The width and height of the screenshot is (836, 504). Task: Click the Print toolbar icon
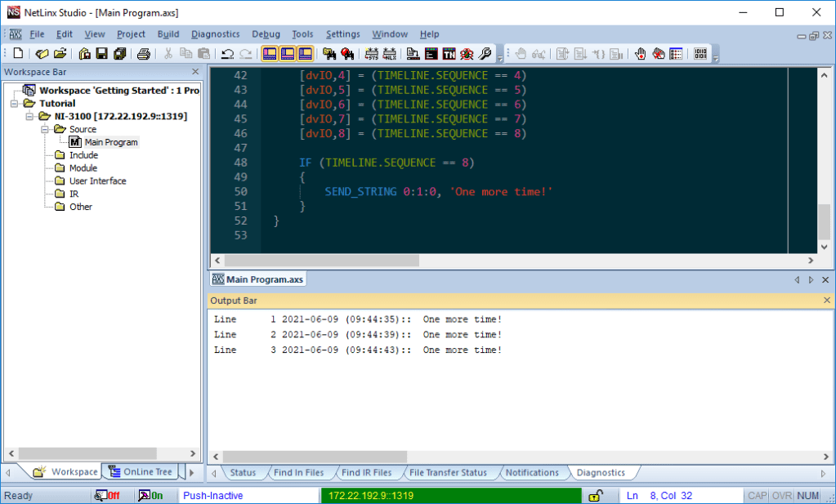tap(144, 54)
